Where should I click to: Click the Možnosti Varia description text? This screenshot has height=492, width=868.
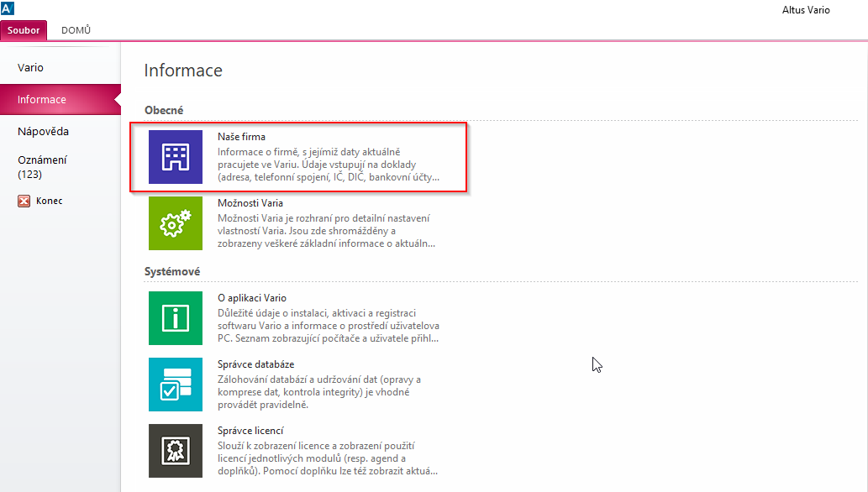point(327,231)
